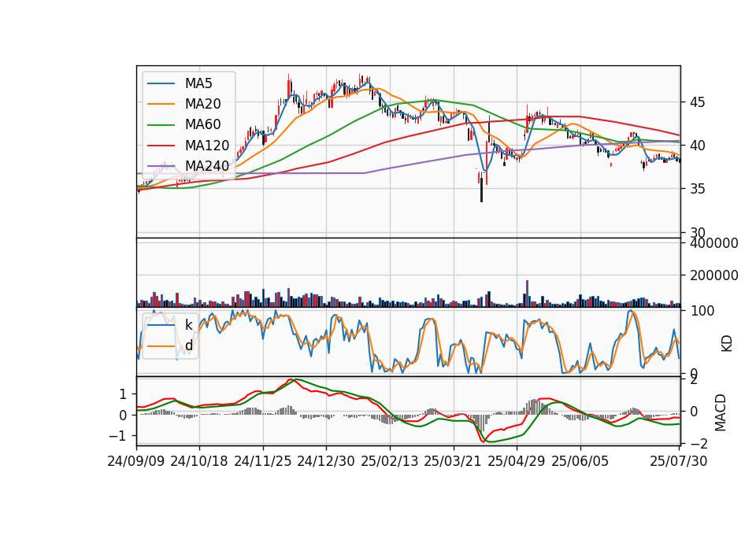Click the −2 tick on right MACD axis
Image resolution: width=756 pixels, height=543 pixels.
coord(699,443)
